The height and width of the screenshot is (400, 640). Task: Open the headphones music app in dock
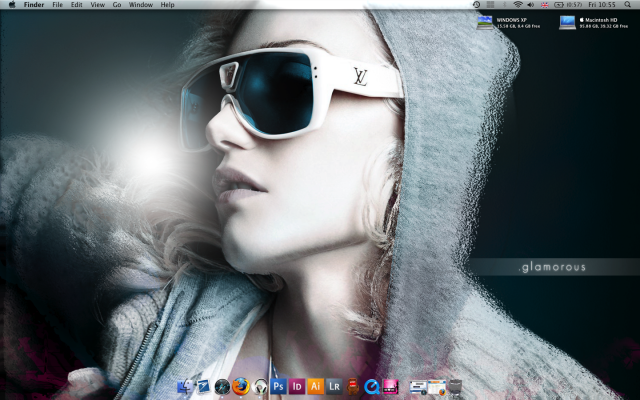260,386
